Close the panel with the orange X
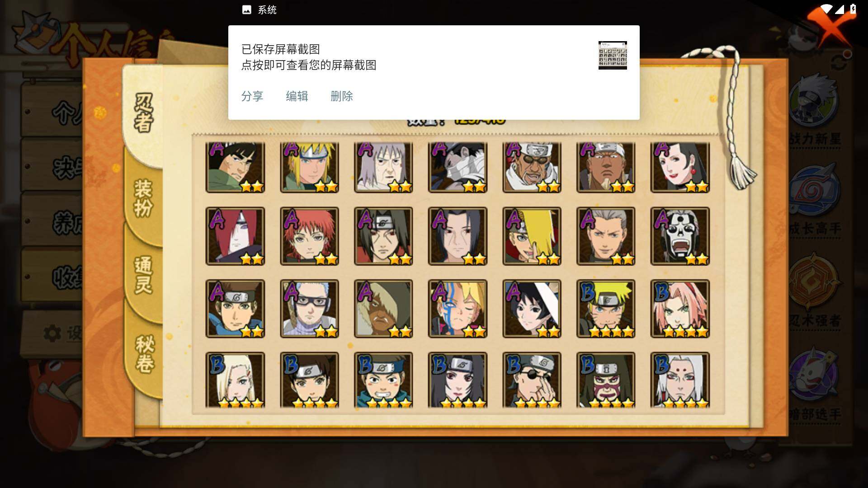This screenshot has width=868, height=488. [x=830, y=27]
